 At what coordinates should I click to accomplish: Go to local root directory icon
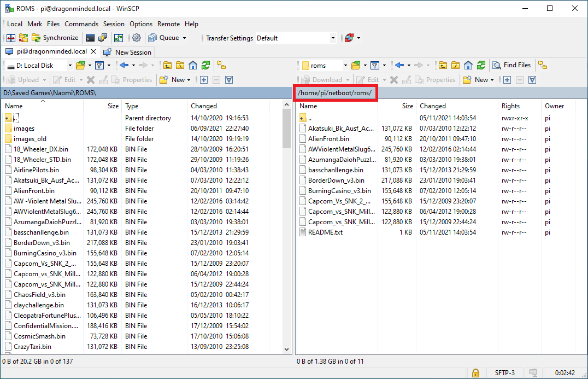click(x=180, y=66)
